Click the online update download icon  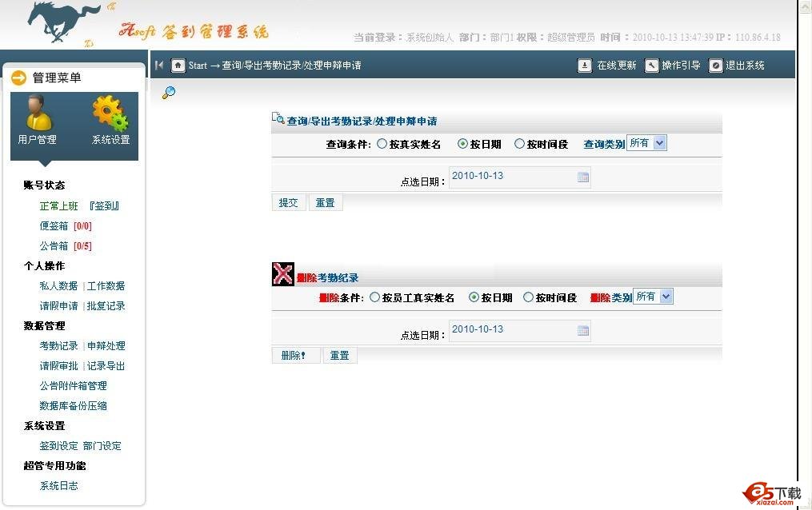pyautogui.click(x=585, y=66)
